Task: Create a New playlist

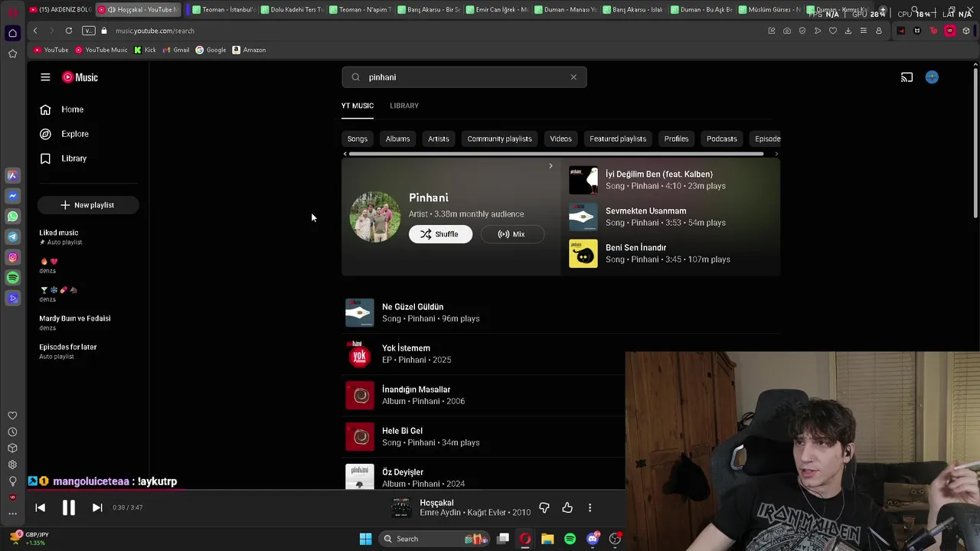Action: (x=88, y=205)
